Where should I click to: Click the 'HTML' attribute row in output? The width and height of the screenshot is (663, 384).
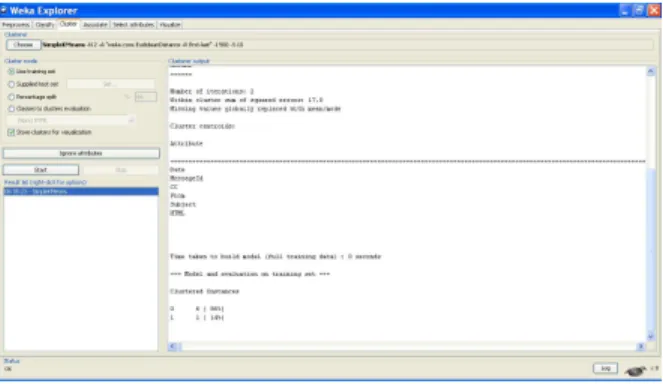[178, 213]
